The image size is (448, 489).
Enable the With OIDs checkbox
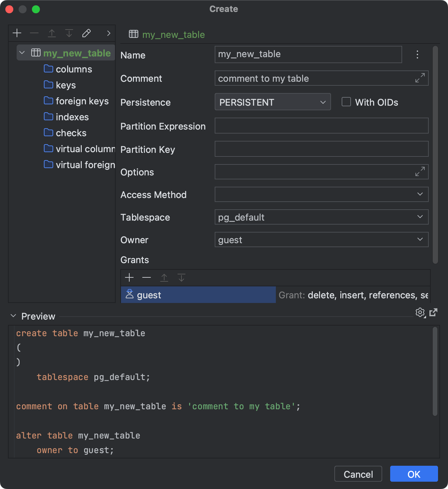pos(346,102)
